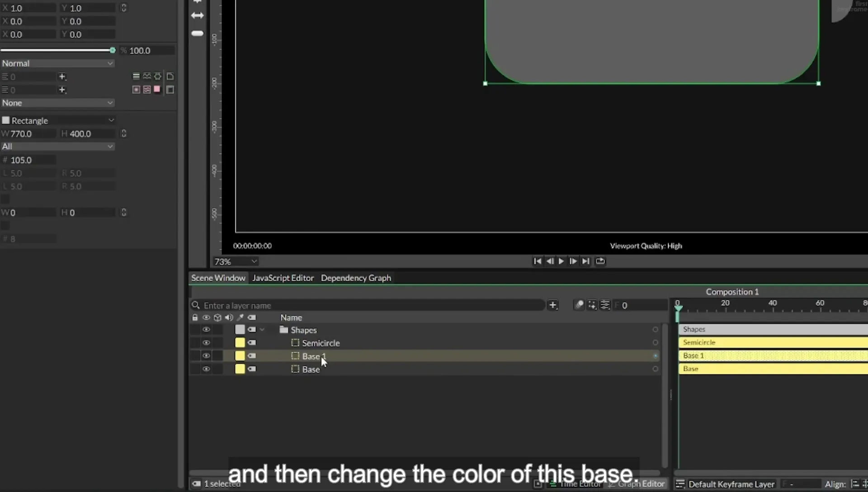The width and height of the screenshot is (868, 492).
Task: Jump to the first frame
Action: 537,261
